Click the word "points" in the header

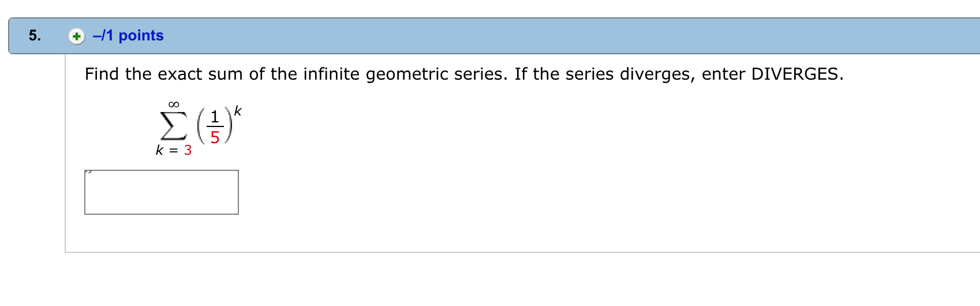click(141, 36)
